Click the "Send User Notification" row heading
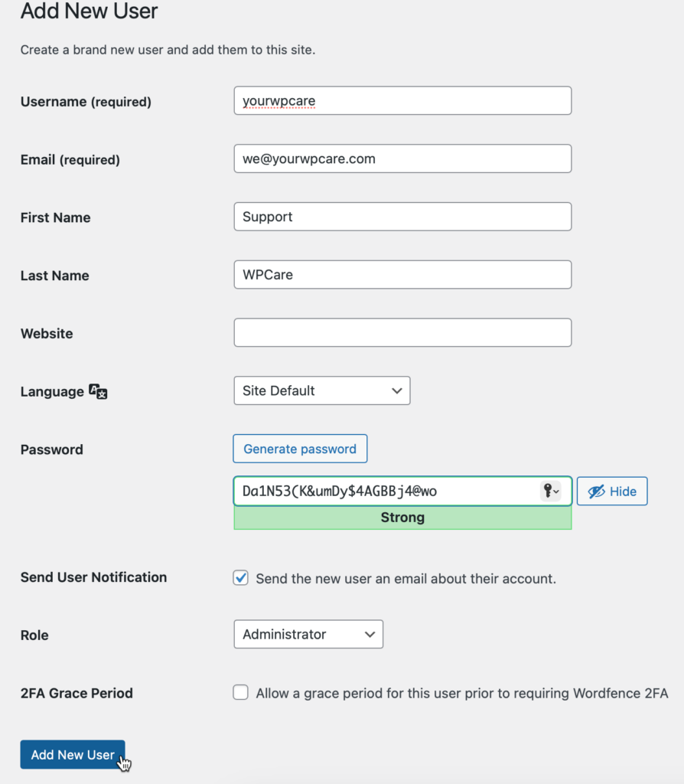Viewport: 684px width, 784px height. coord(93,577)
